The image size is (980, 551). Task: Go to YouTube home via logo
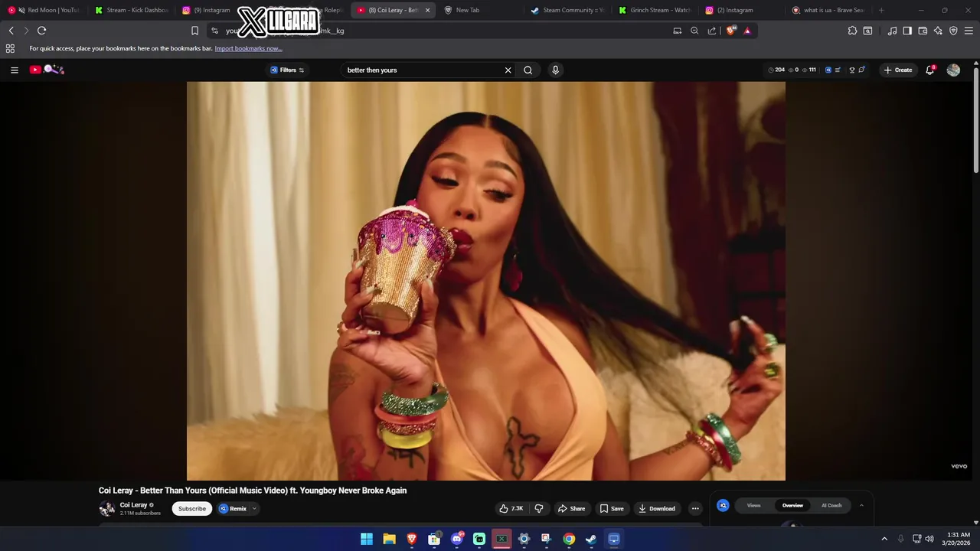pos(47,70)
